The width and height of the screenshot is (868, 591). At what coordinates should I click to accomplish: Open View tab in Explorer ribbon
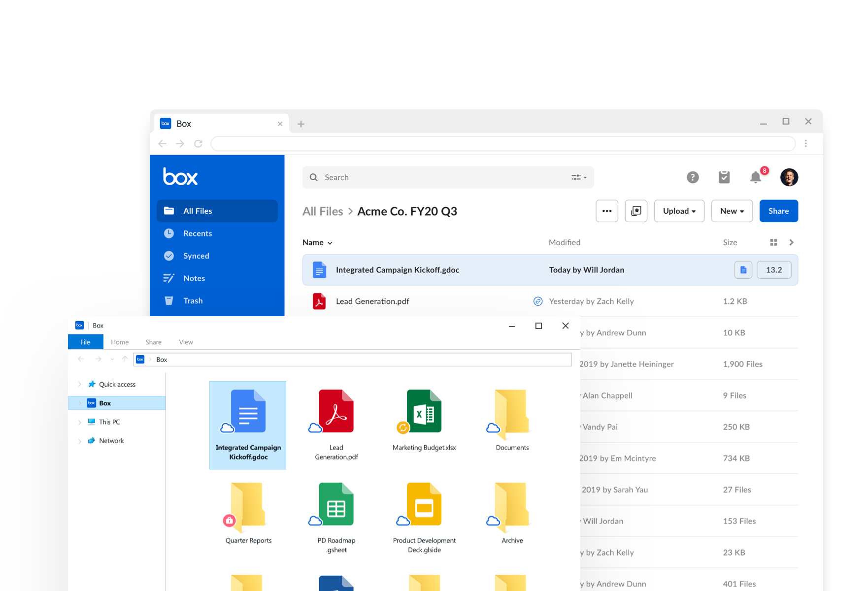(186, 342)
